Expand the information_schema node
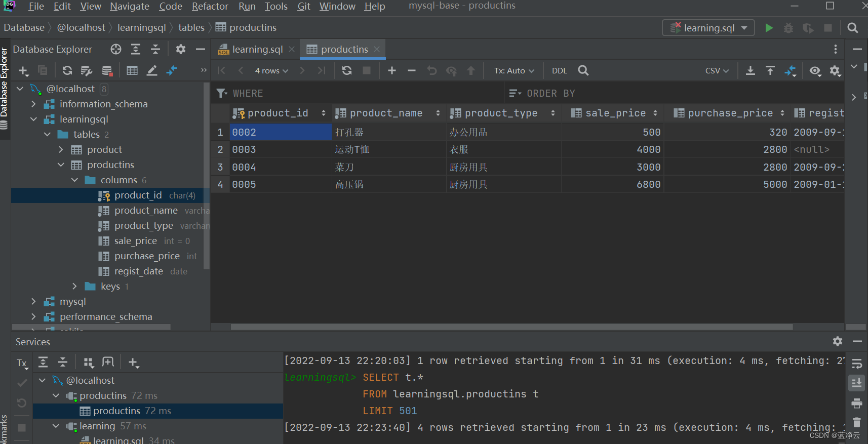 coord(33,104)
